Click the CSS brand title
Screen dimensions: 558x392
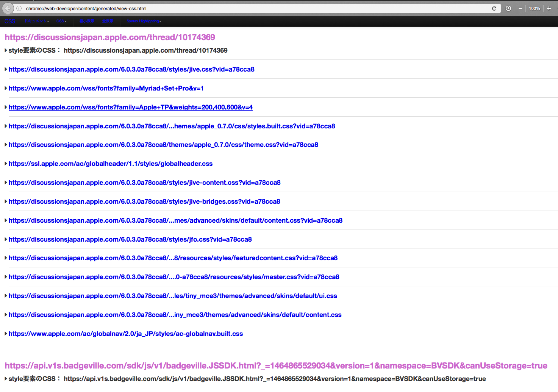coord(10,21)
